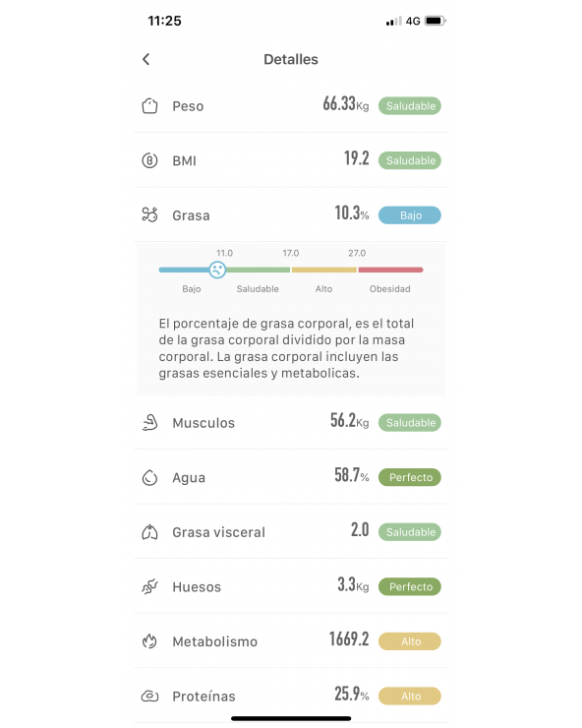Tap the Agua water drop icon
The height and width of the screenshot is (728, 582).
149,477
